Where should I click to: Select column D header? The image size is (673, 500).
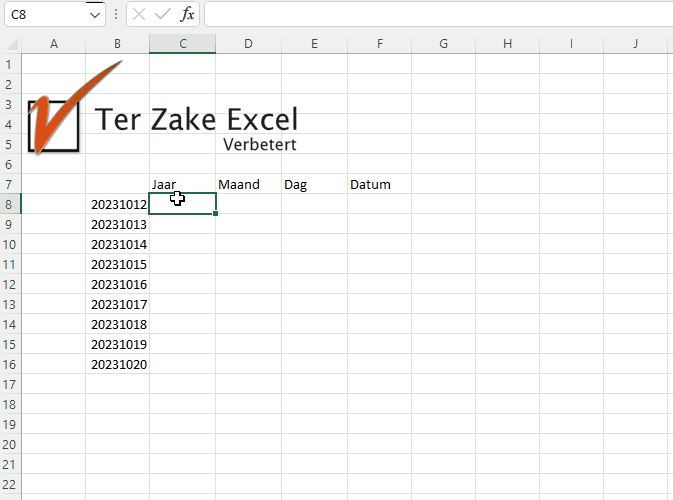[x=249, y=44]
